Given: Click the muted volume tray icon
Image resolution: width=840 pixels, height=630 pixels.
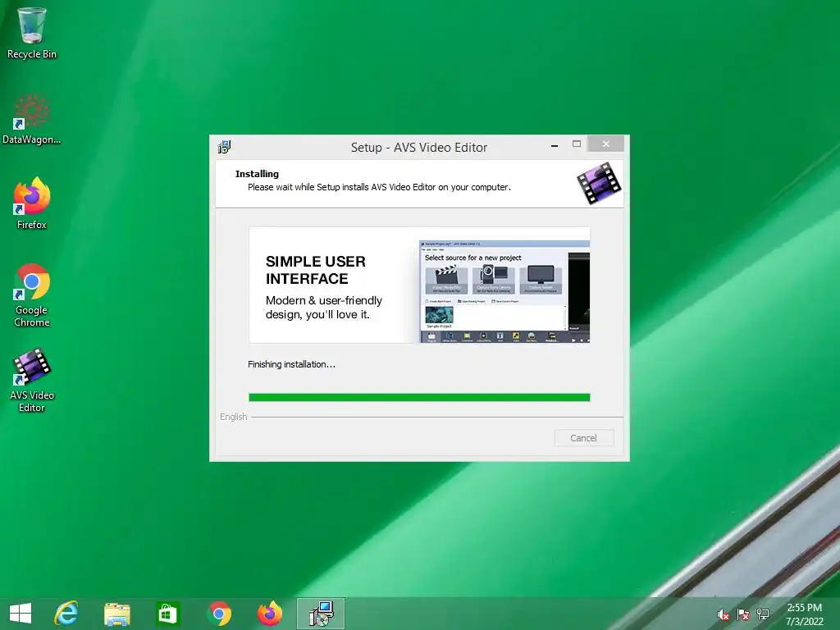Looking at the screenshot, I should point(723,614).
